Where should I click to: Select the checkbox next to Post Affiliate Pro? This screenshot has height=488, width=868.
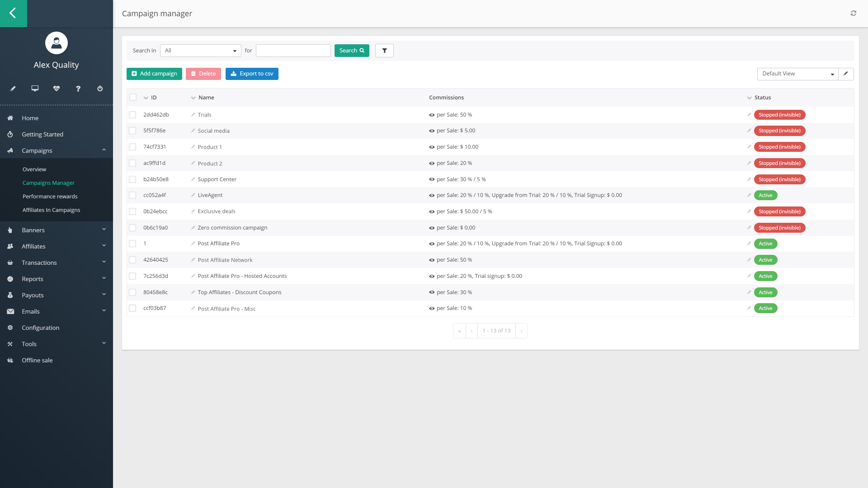point(132,244)
